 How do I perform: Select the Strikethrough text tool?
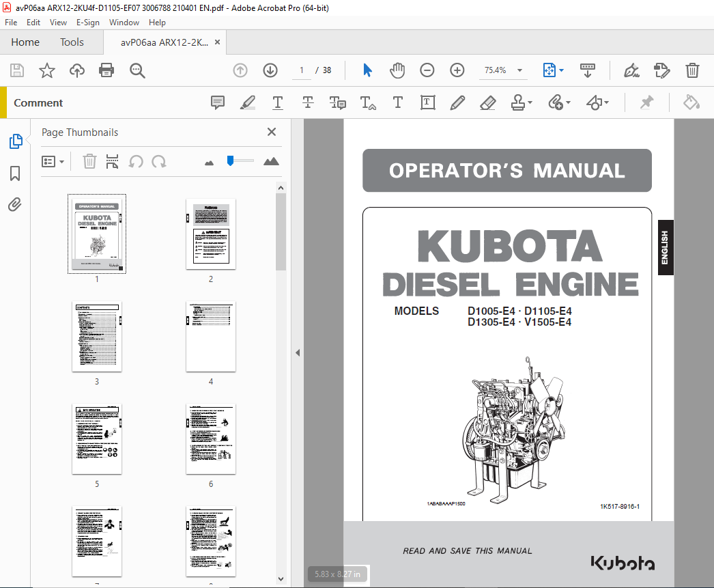tap(308, 102)
